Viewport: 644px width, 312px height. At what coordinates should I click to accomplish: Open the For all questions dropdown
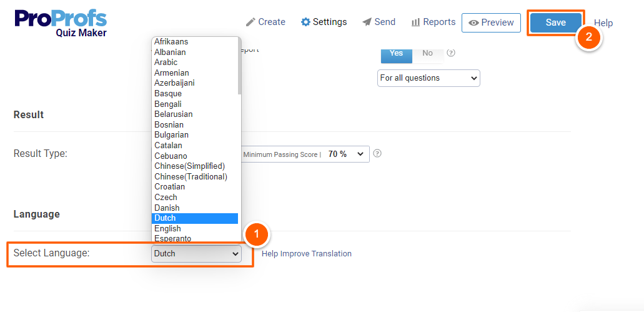[429, 78]
